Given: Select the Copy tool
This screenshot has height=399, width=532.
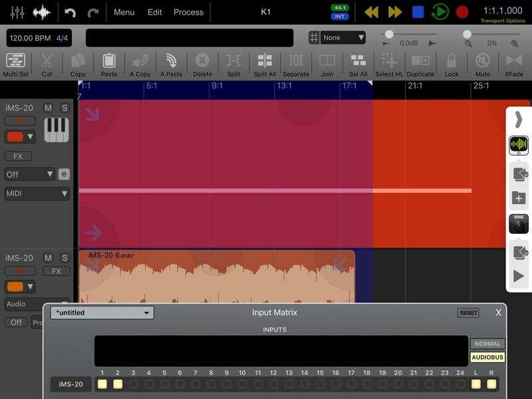Looking at the screenshot, I should click(78, 65).
